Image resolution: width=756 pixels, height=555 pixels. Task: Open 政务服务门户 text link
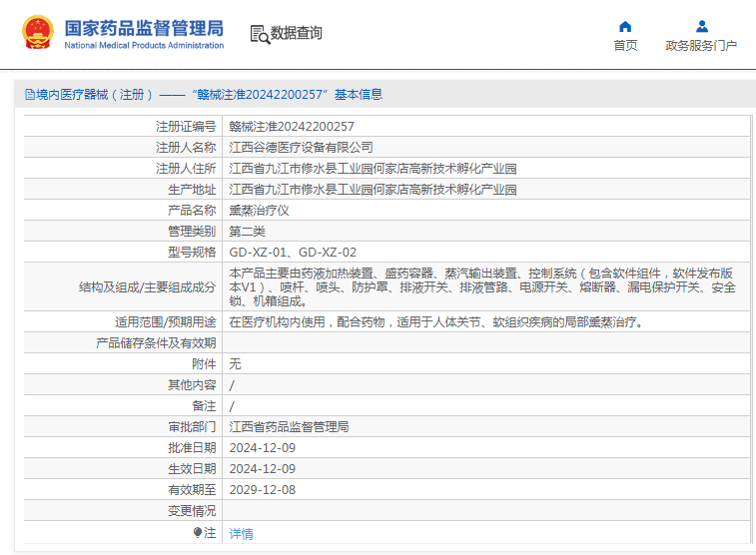(701, 45)
